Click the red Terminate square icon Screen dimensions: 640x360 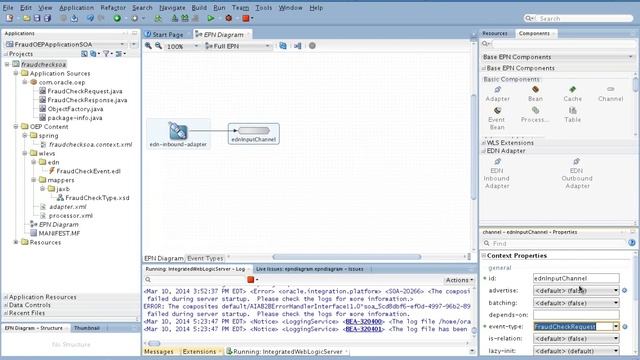[246, 18]
